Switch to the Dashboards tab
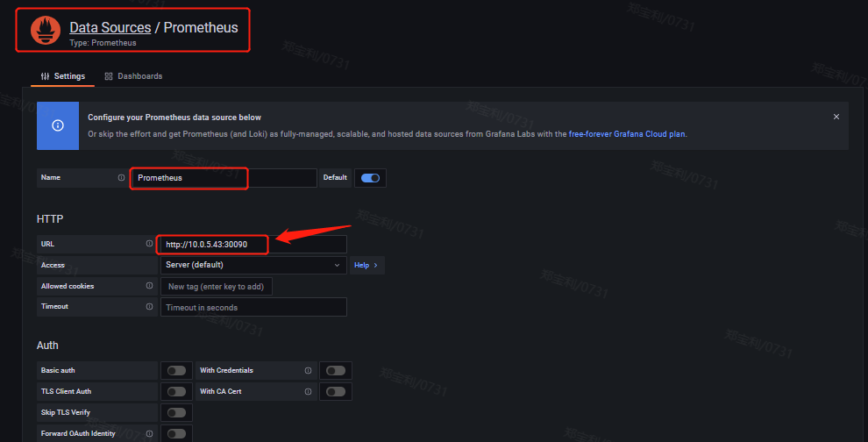The image size is (868, 442). [133, 76]
